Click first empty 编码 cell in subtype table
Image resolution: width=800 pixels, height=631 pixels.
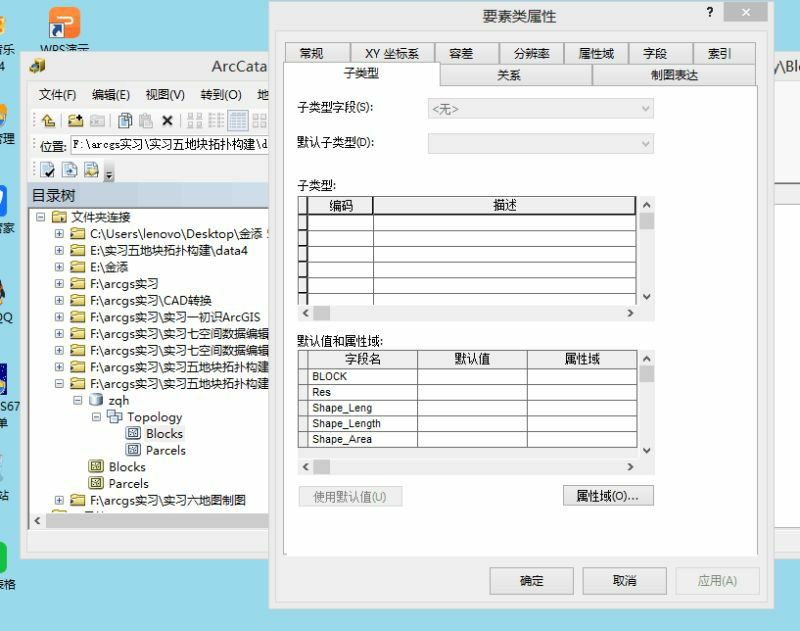[x=340, y=222]
